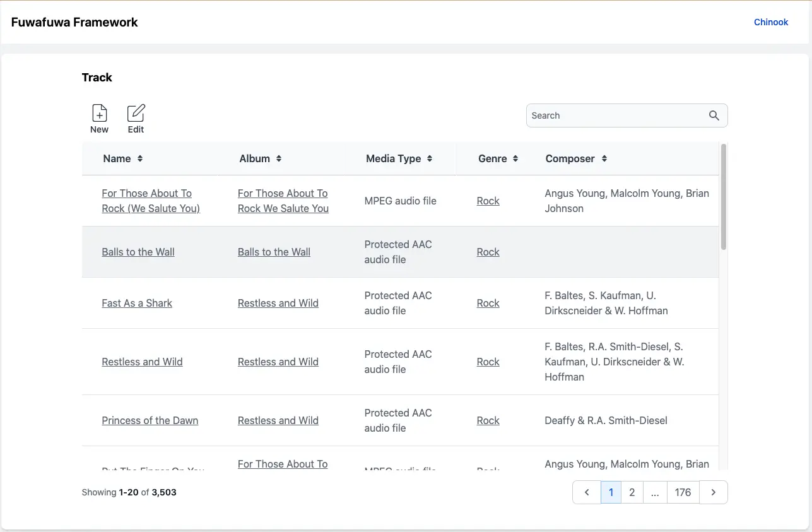Image resolution: width=812 pixels, height=532 pixels.
Task: Go to next page chevron
Action: (713, 492)
